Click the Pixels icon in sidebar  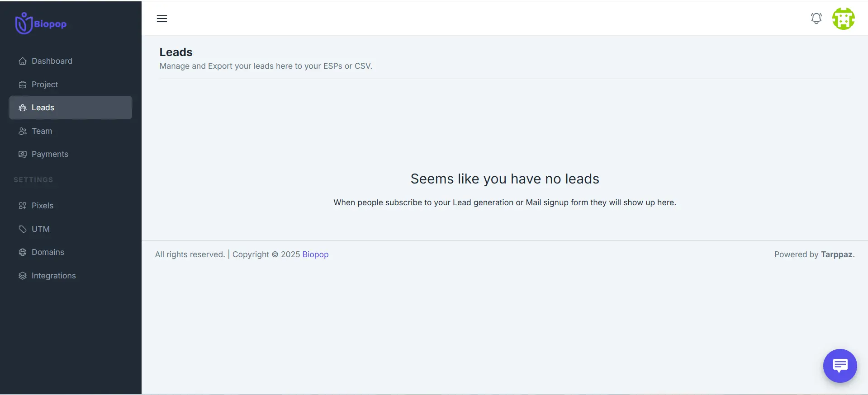(x=23, y=206)
